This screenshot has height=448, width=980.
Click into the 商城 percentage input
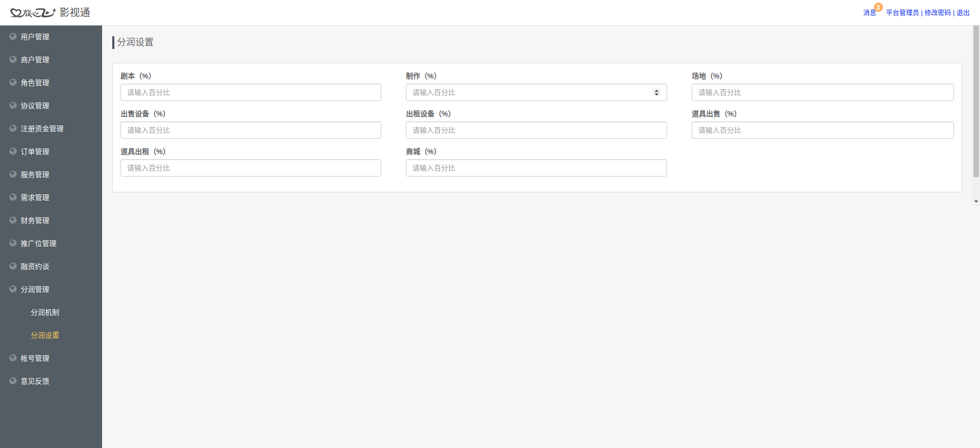pyautogui.click(x=536, y=168)
